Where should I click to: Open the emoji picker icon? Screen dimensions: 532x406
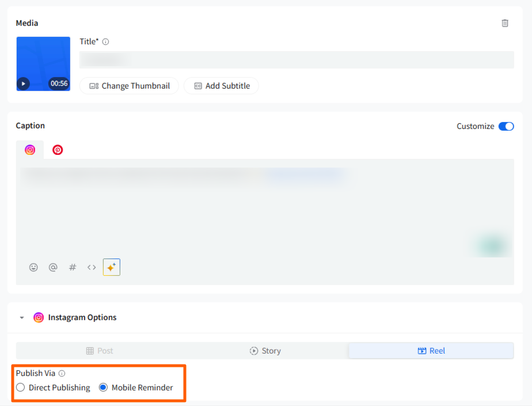pyautogui.click(x=33, y=267)
